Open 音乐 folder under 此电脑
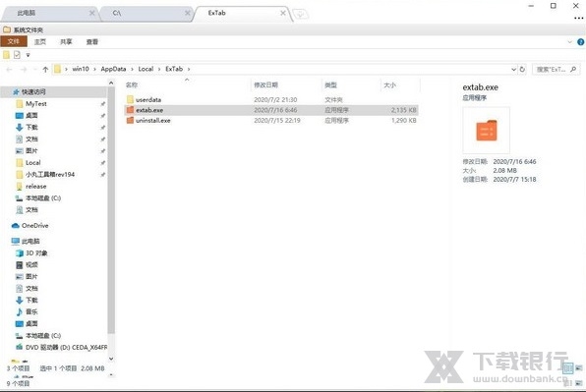Viewport: 586px width, 392px height. 31,311
